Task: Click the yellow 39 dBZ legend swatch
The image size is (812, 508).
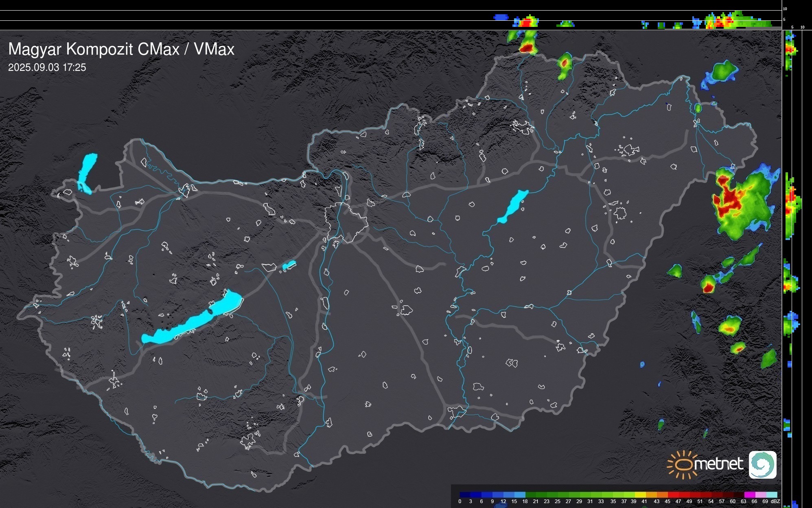Action: pos(639,494)
